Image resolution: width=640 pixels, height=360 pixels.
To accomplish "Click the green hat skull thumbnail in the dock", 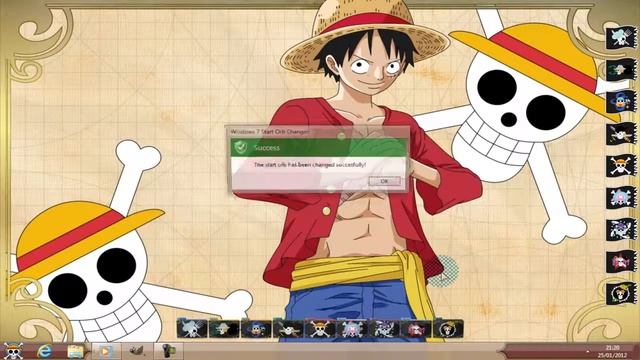I will click(x=224, y=329).
